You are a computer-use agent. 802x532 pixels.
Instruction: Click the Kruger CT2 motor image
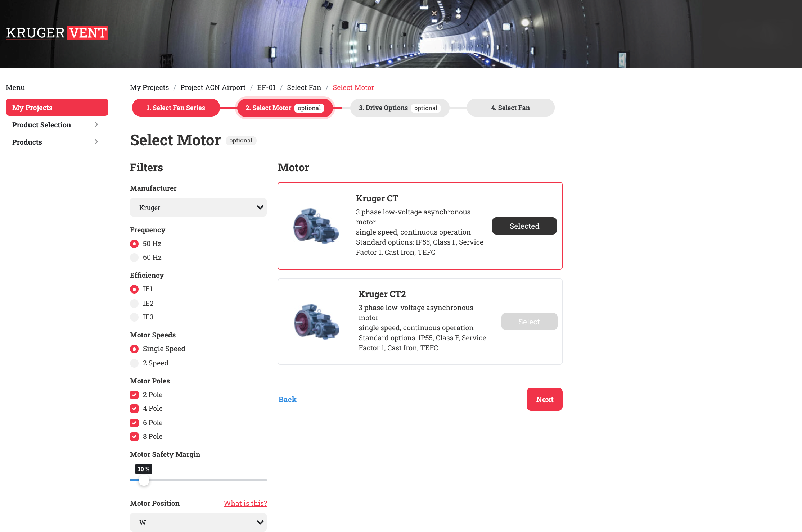tap(317, 322)
